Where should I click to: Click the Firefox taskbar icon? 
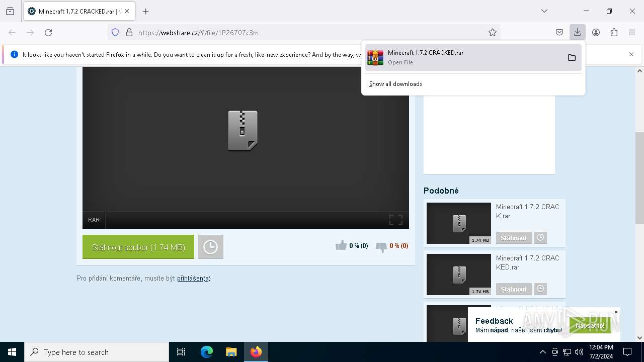[256, 352]
